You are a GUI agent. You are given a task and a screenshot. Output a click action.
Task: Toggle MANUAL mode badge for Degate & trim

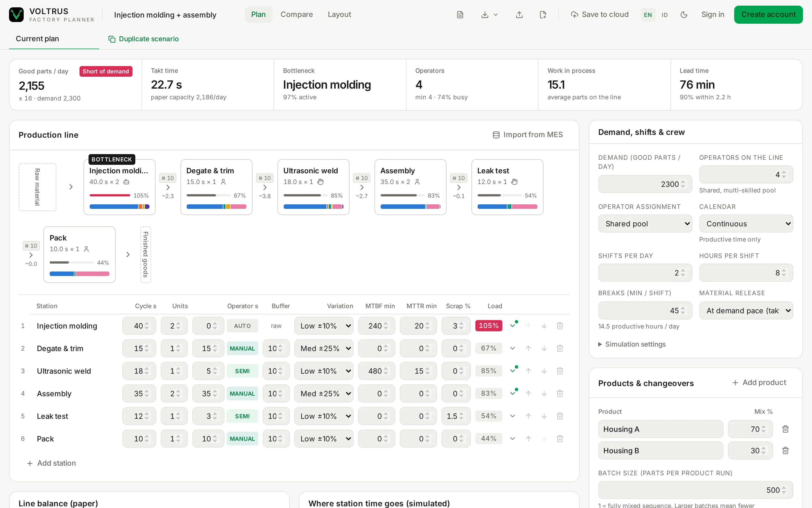click(x=242, y=349)
